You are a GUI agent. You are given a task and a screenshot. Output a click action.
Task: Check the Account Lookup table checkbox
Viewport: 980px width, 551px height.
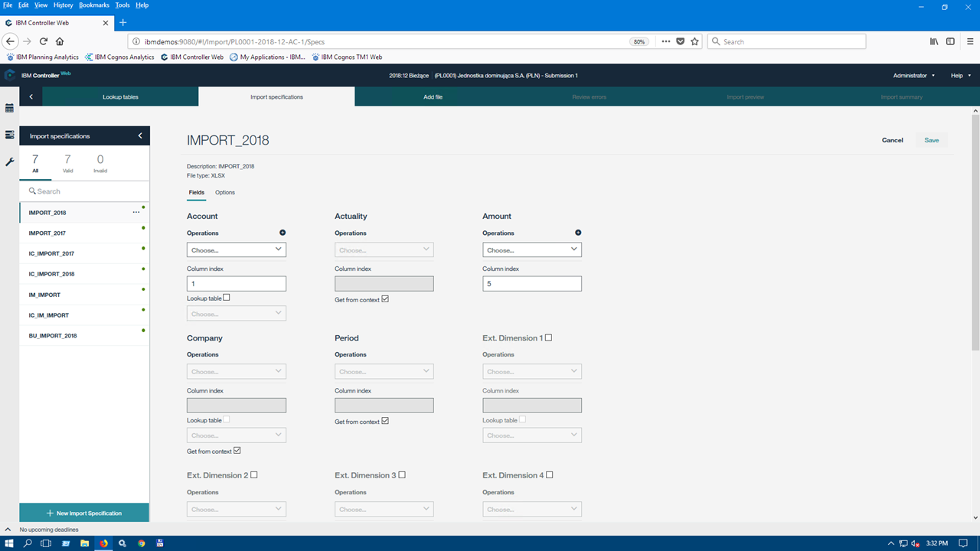pos(227,298)
